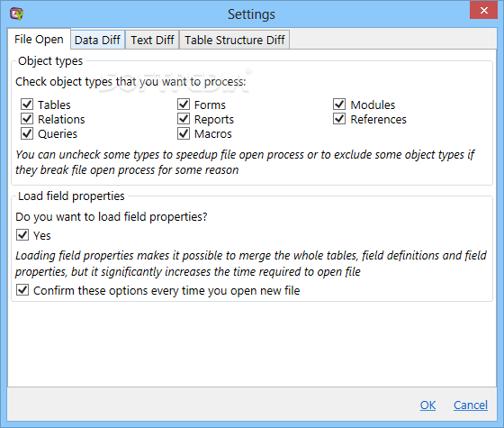
Task: Switch to the Data Diff tab
Action: click(x=97, y=40)
